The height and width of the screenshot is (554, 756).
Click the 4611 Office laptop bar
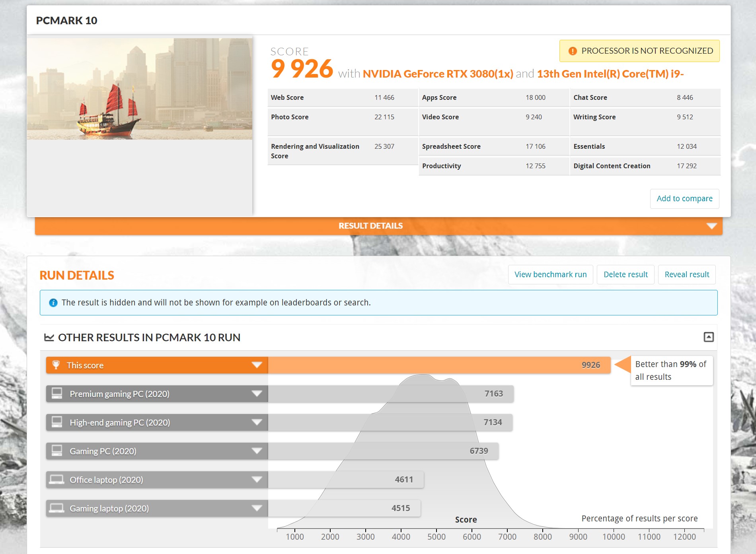click(x=346, y=479)
